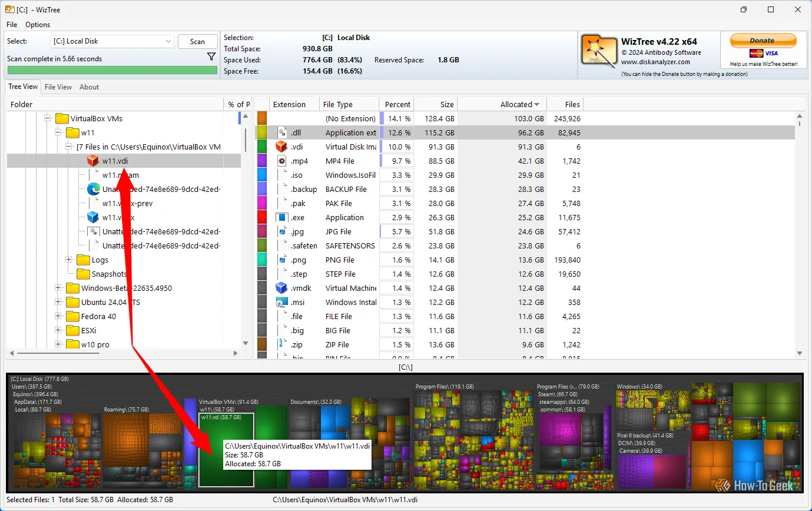Expand the Logs folder

(68, 260)
